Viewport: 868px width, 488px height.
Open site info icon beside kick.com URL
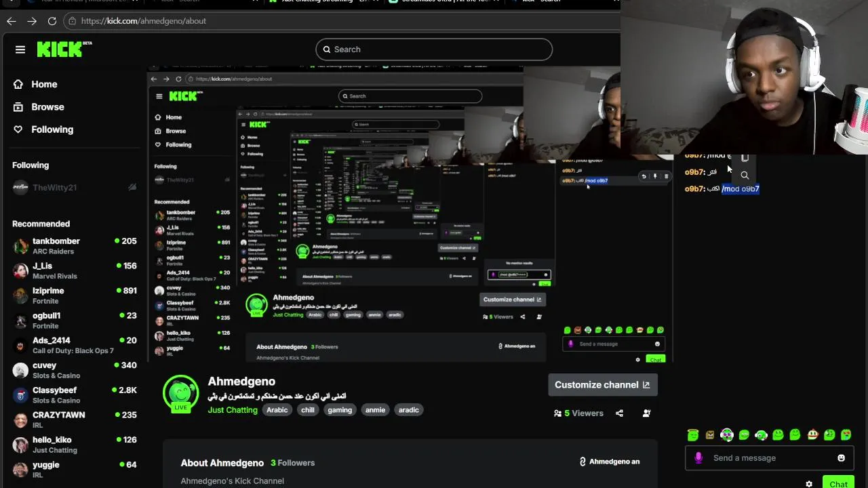coord(73,21)
